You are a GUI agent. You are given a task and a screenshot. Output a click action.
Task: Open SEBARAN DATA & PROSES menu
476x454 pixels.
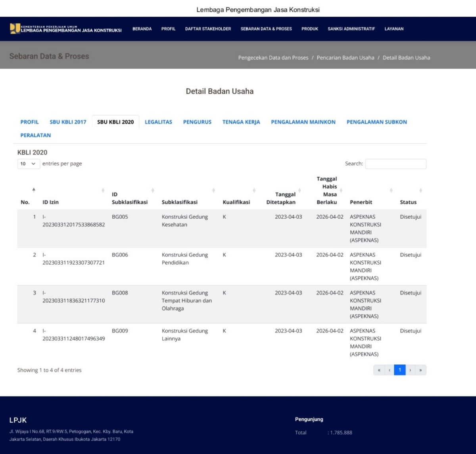pos(266,29)
